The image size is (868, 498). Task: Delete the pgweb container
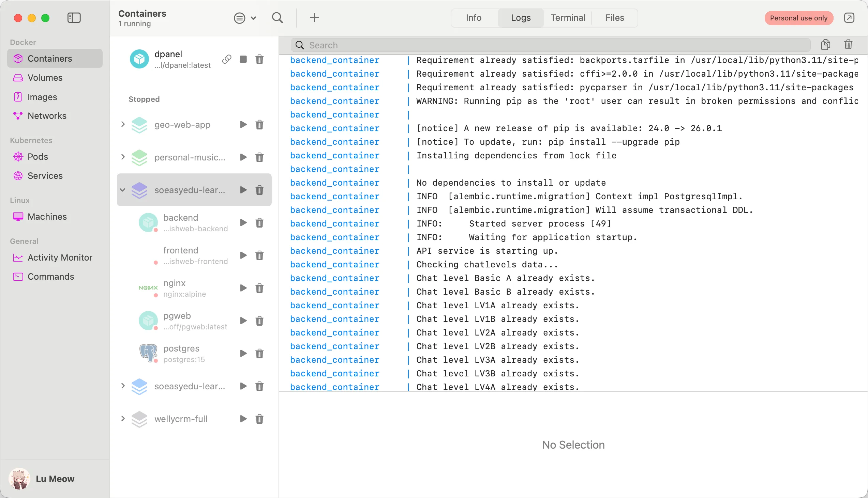(x=259, y=321)
